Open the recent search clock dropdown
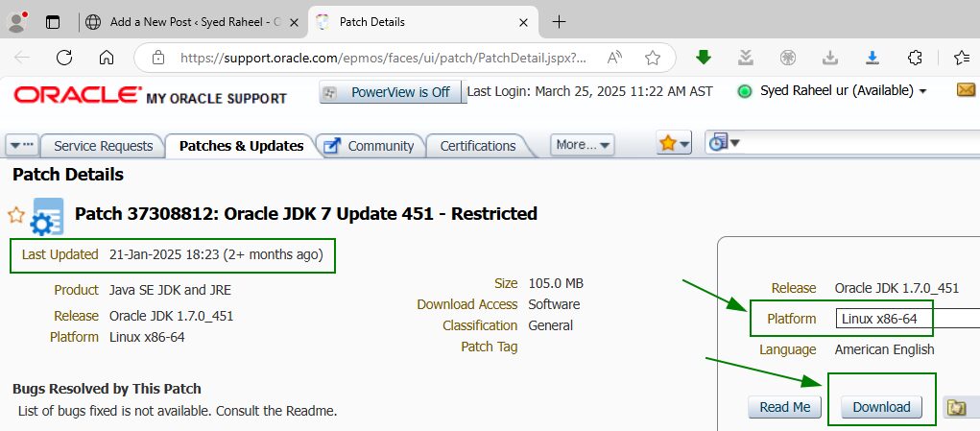Viewport: 980px width, 431px height. (725, 143)
